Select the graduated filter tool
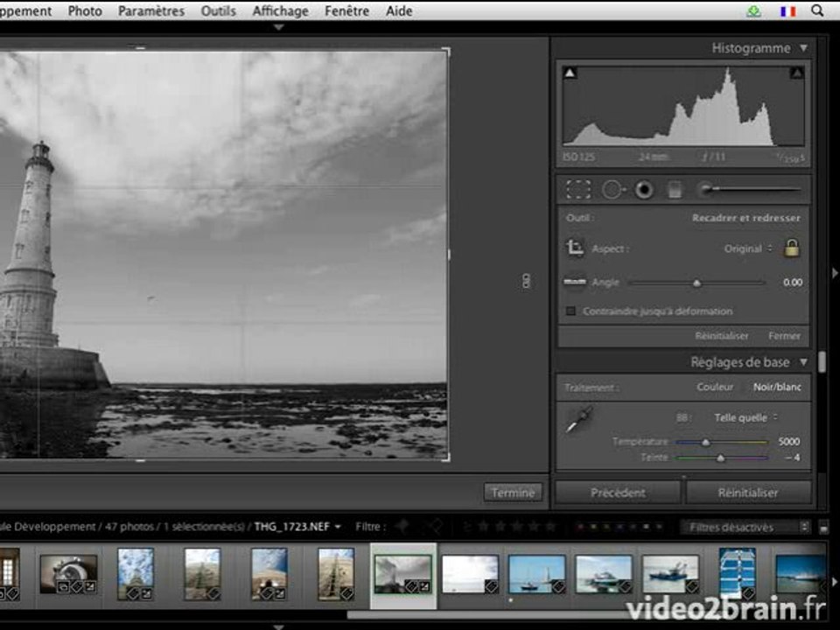 (675, 190)
